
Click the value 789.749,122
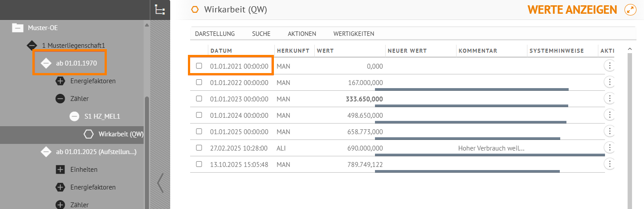tap(365, 164)
